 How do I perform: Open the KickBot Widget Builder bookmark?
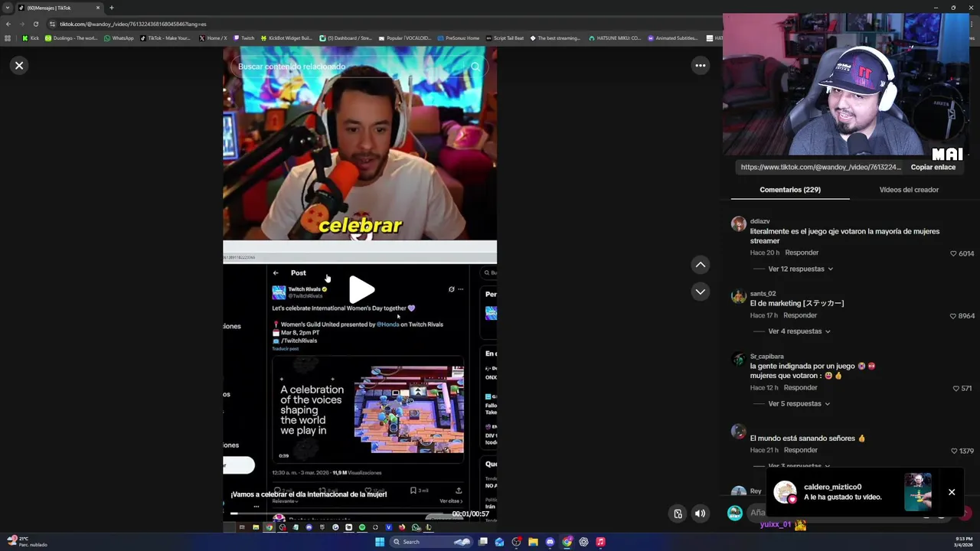[x=286, y=38]
